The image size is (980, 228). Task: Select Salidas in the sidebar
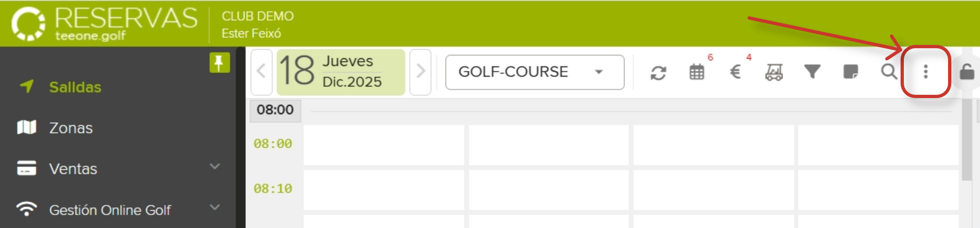pos(75,87)
